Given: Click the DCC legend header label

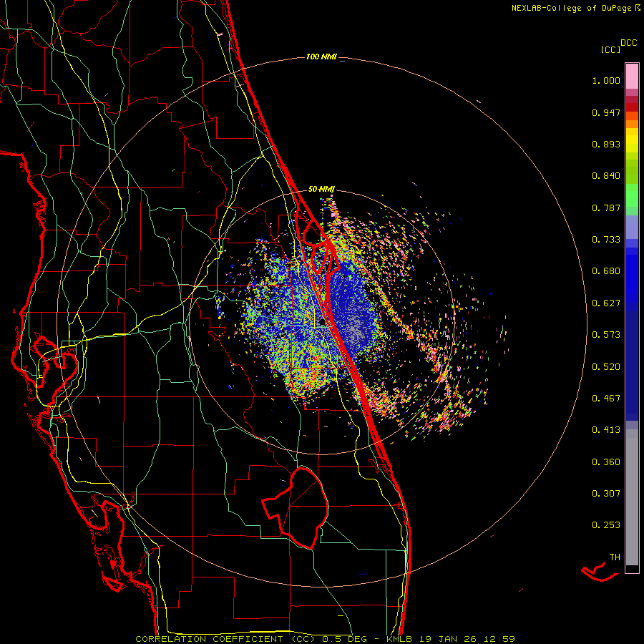Looking at the screenshot, I should tap(628, 43).
